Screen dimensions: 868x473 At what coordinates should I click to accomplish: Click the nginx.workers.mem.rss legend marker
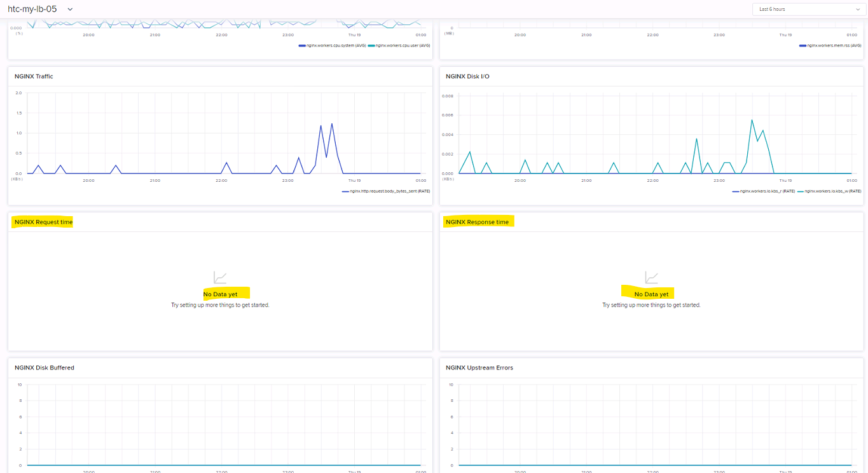click(x=802, y=46)
